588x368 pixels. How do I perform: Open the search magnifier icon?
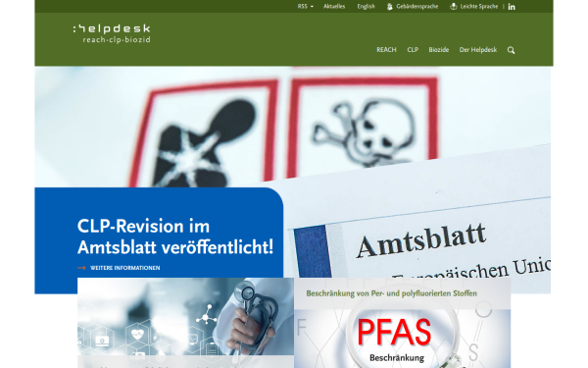tap(511, 50)
